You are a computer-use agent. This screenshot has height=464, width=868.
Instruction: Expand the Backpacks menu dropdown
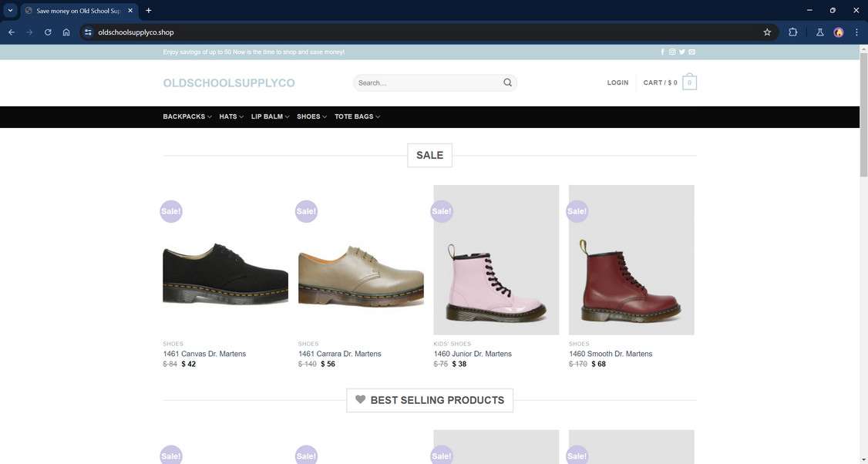pos(187,117)
